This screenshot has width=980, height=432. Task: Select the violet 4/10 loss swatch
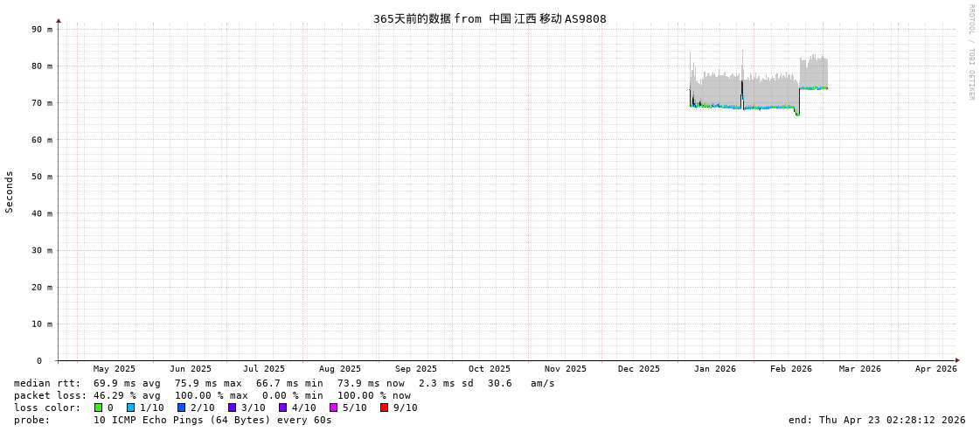(x=283, y=408)
